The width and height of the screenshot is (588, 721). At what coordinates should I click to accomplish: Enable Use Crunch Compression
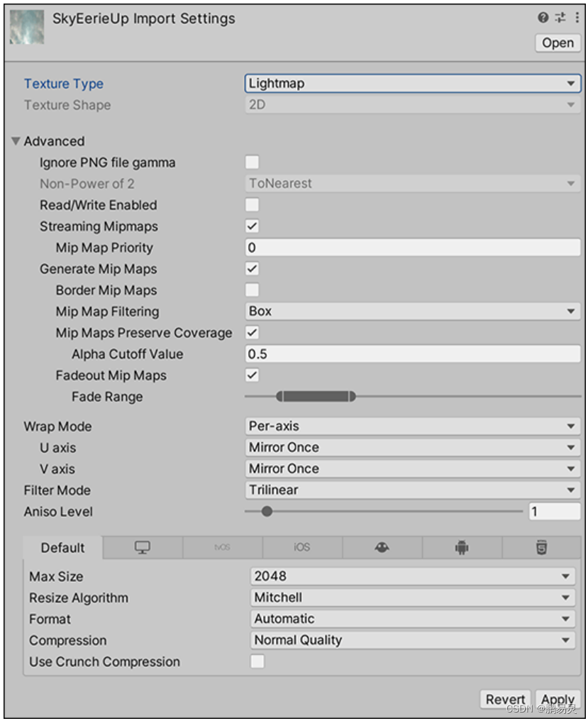click(257, 661)
